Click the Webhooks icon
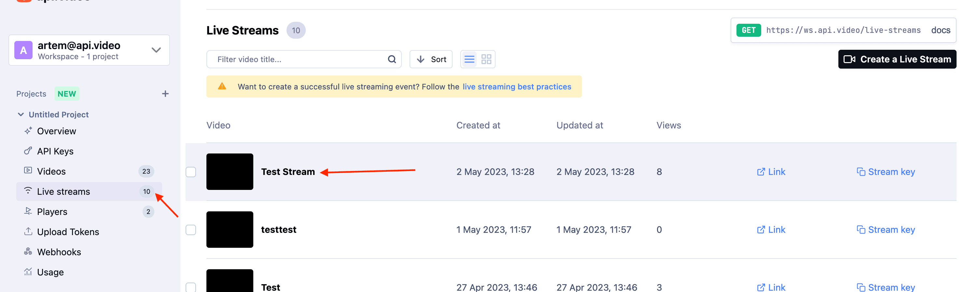 click(x=28, y=251)
